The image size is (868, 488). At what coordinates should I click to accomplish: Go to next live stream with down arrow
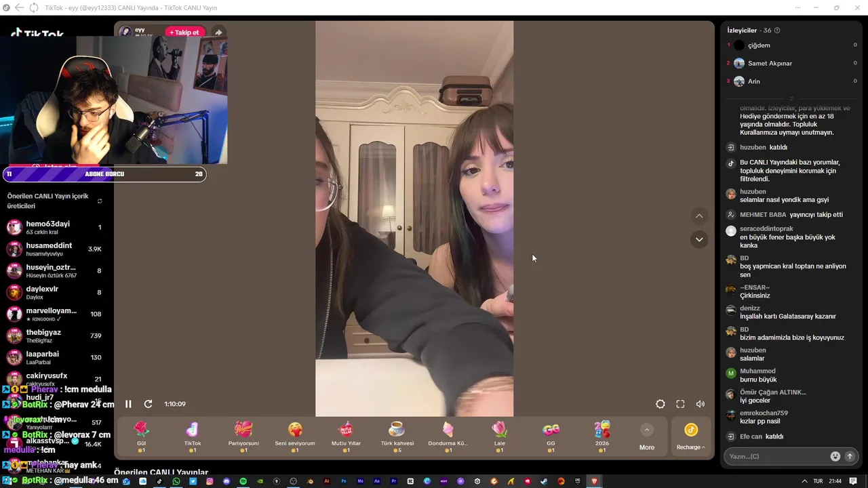pos(699,239)
